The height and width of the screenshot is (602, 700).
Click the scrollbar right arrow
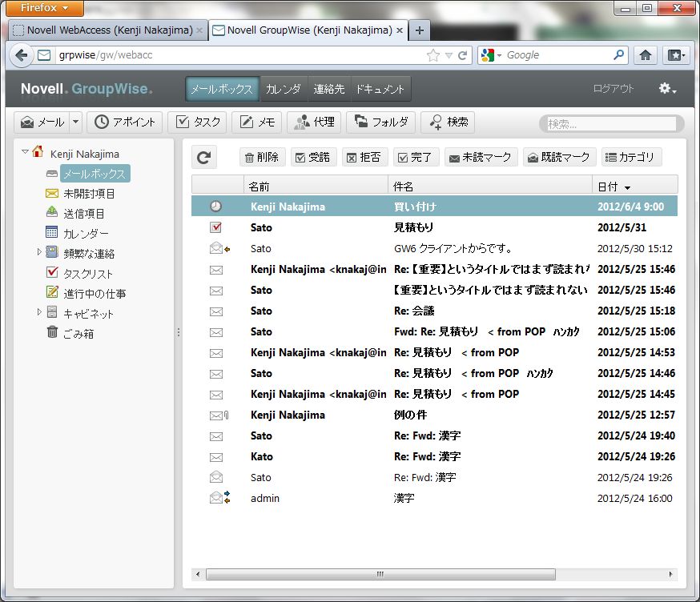(x=670, y=574)
